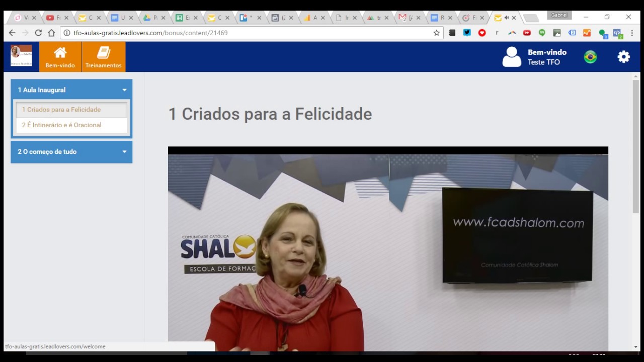Expand the 2 O começo de tudo arrow

(124, 152)
